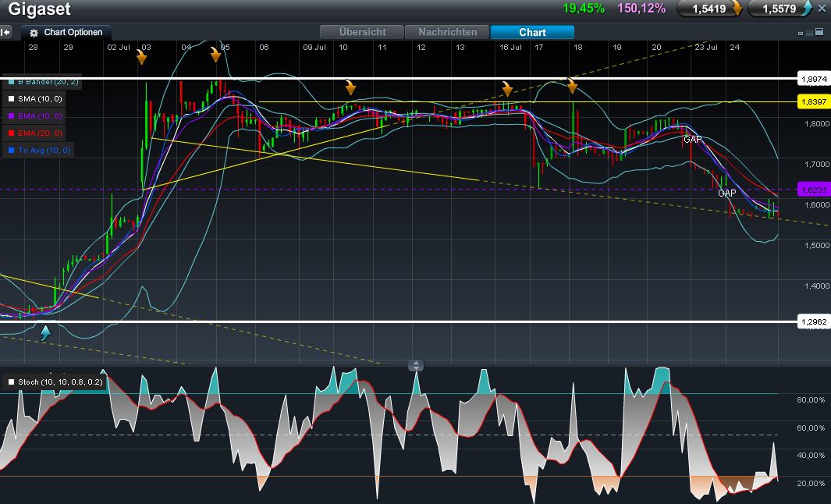Collapse the stochastic panel via divider handle

pos(416,365)
